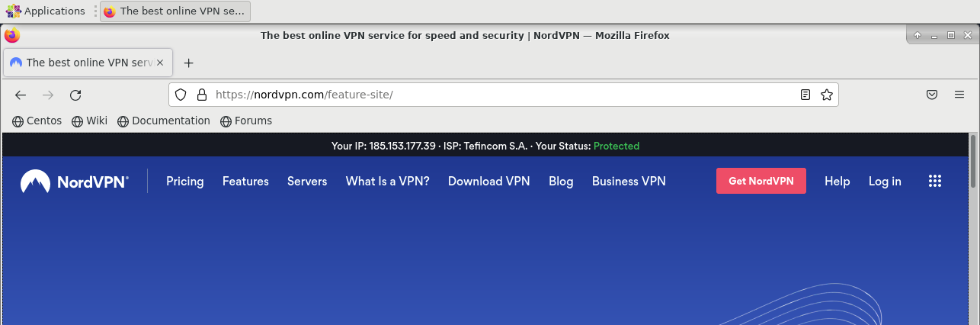Toggle reader view icon in address bar

pyautogui.click(x=805, y=95)
